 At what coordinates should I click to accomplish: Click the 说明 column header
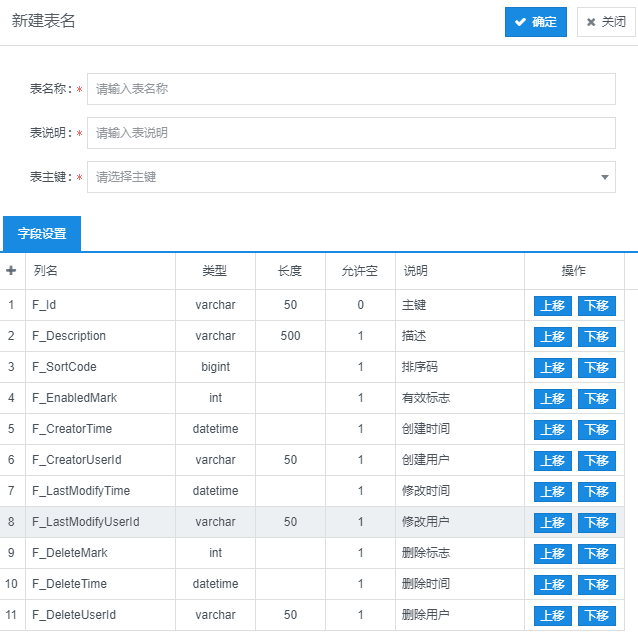(460, 271)
